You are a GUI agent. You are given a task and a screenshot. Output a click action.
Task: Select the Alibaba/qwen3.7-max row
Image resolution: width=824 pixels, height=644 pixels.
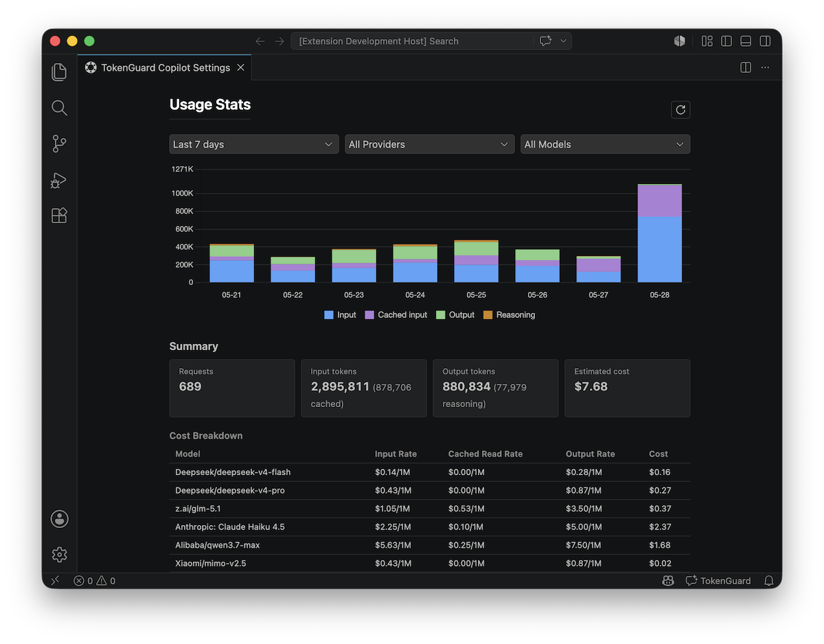[430, 545]
